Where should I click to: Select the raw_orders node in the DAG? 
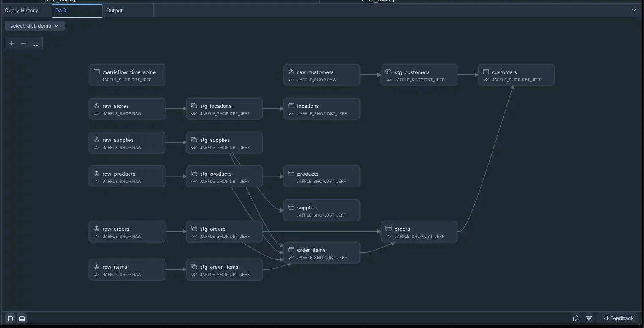[x=127, y=231]
